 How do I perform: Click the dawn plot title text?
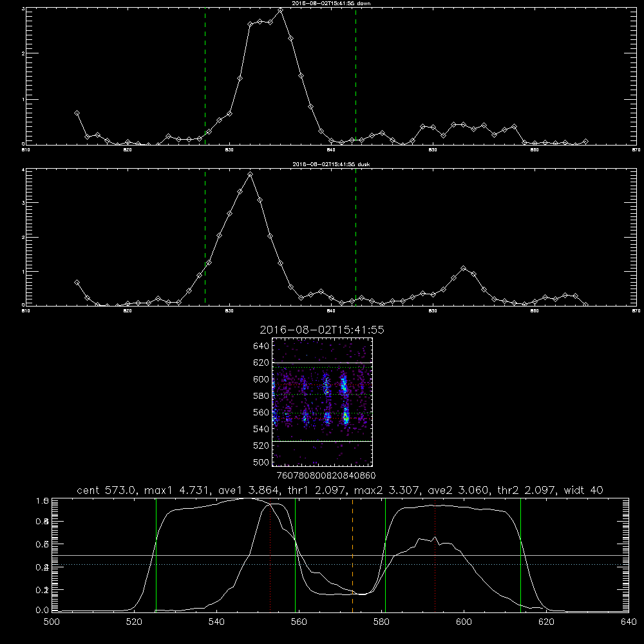tap(331, 3)
